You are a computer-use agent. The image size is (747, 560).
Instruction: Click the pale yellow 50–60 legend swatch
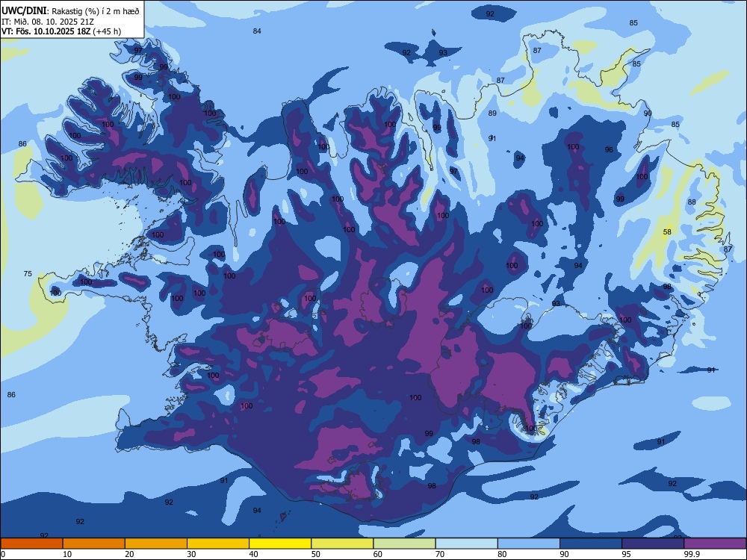[x=342, y=544]
